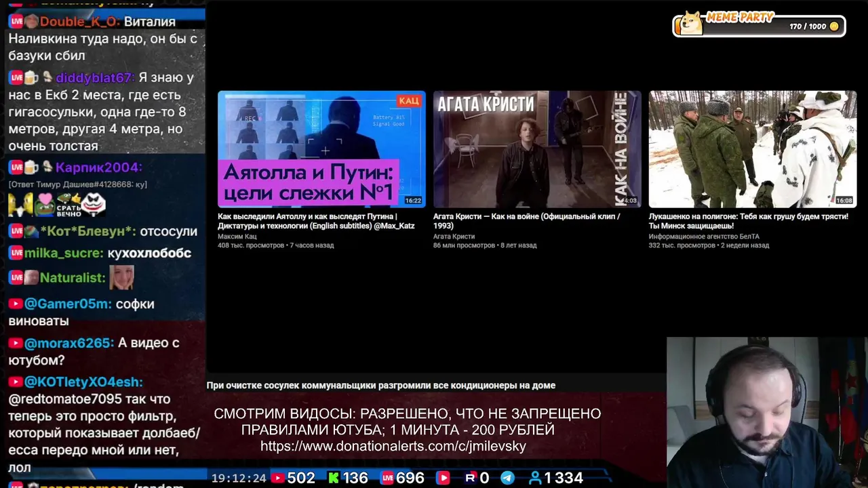Click the face image in Naturalist's message

pos(121,277)
